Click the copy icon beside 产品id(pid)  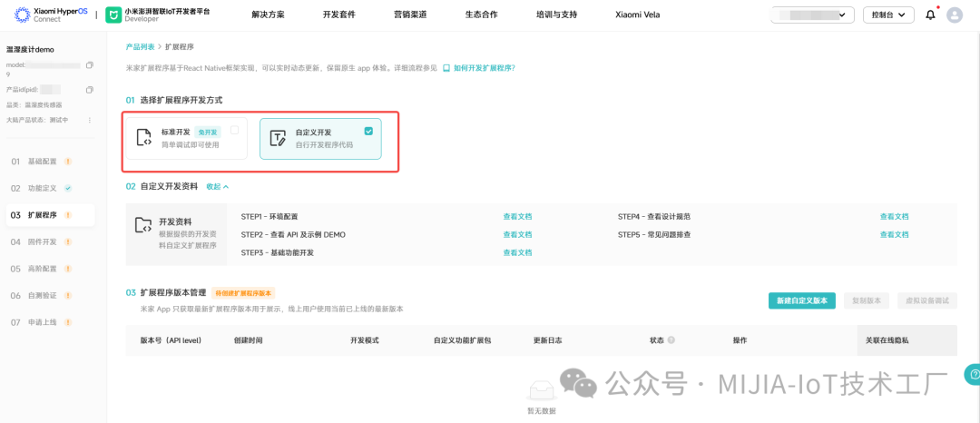(x=89, y=90)
